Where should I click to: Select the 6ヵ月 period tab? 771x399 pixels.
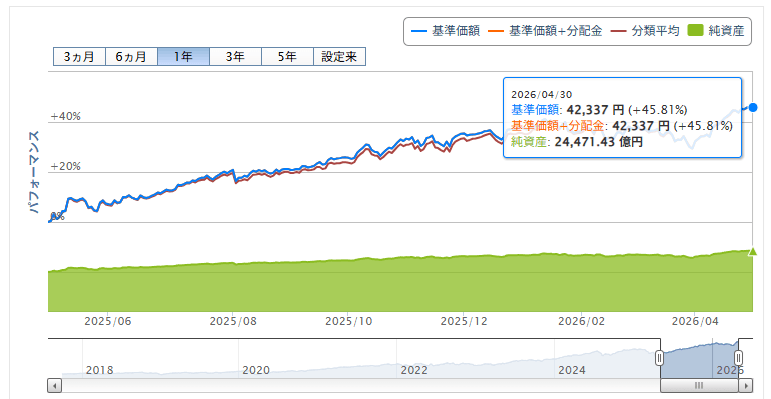click(x=131, y=57)
